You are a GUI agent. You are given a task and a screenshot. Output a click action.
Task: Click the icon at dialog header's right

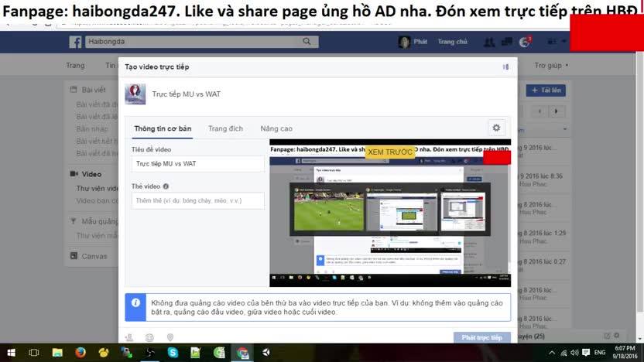(x=505, y=67)
